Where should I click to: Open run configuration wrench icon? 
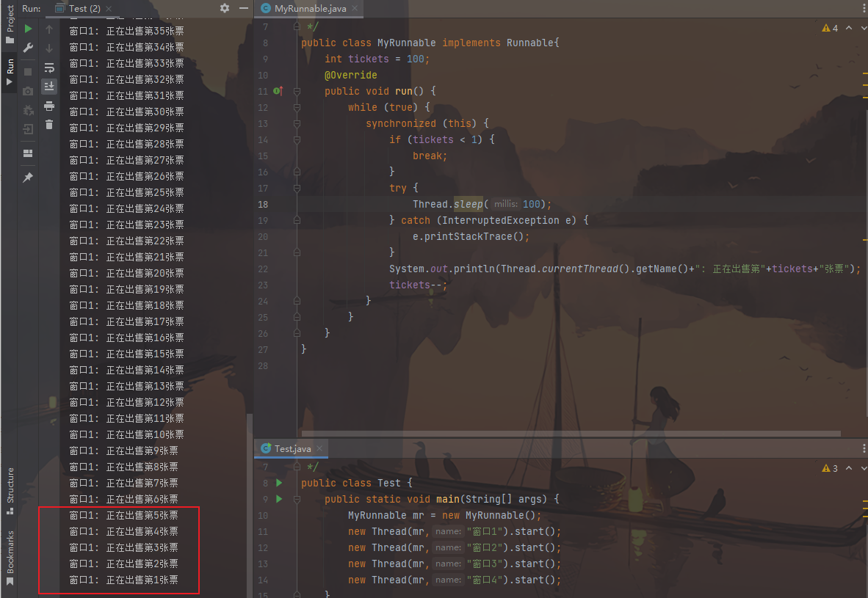click(x=28, y=48)
